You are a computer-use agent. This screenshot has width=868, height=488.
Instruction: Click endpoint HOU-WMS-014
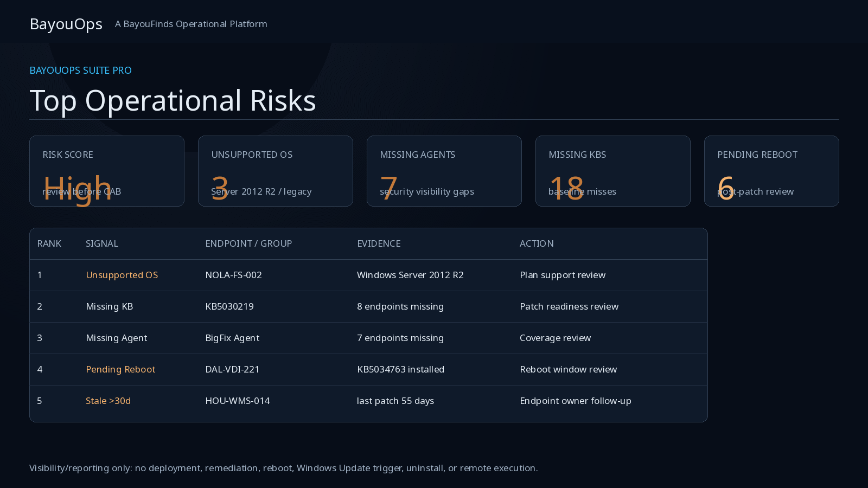point(237,401)
